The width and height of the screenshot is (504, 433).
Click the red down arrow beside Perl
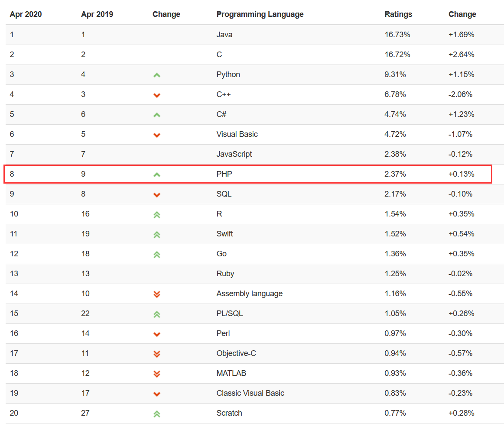pos(157,334)
